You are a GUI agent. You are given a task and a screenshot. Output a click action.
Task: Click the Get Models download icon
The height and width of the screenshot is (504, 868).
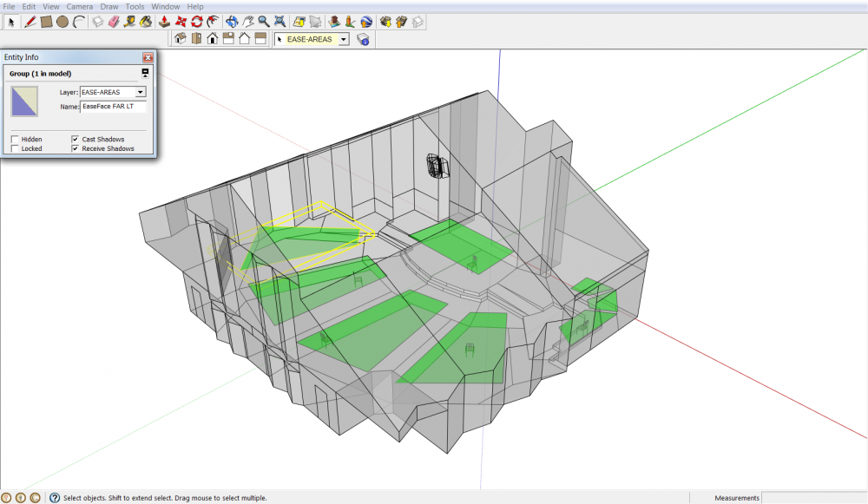click(x=386, y=23)
